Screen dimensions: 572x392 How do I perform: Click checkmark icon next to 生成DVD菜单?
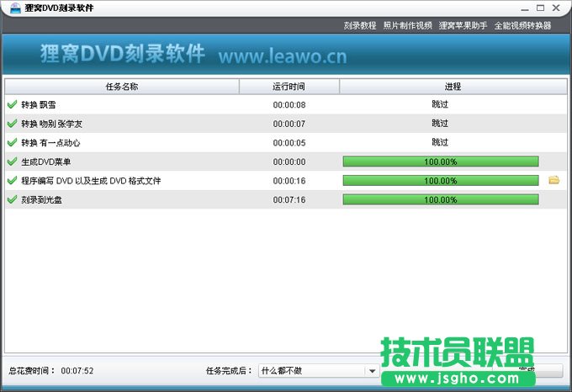tap(12, 162)
